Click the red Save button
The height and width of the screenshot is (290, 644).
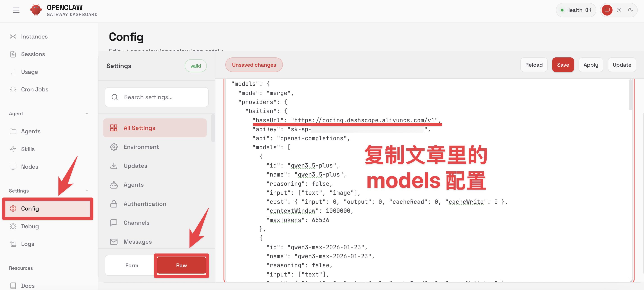click(563, 65)
